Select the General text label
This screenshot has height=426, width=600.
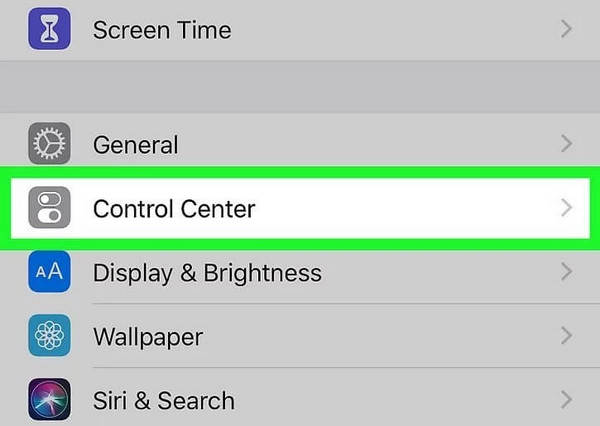click(x=135, y=146)
